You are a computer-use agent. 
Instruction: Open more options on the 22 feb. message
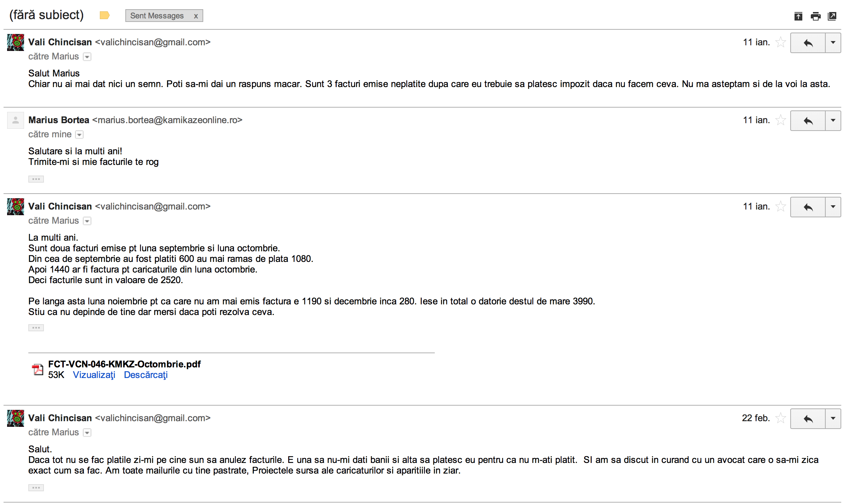pos(833,419)
